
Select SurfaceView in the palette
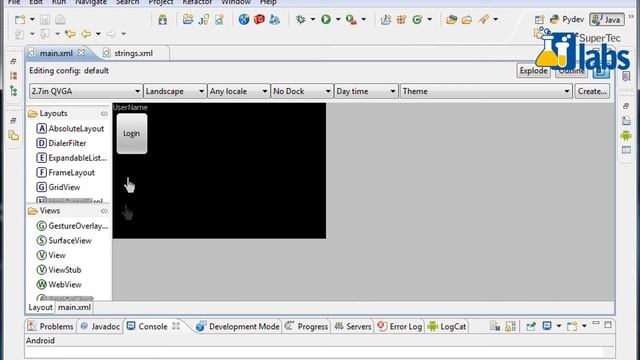coord(64,240)
